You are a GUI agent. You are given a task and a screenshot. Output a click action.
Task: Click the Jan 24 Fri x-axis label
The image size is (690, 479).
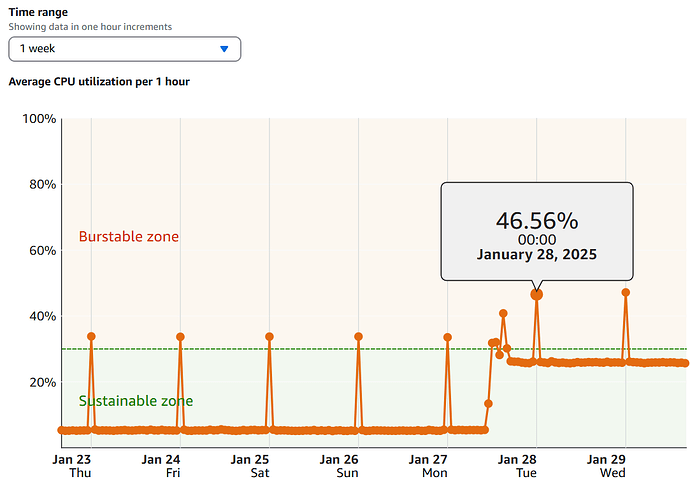click(x=161, y=466)
